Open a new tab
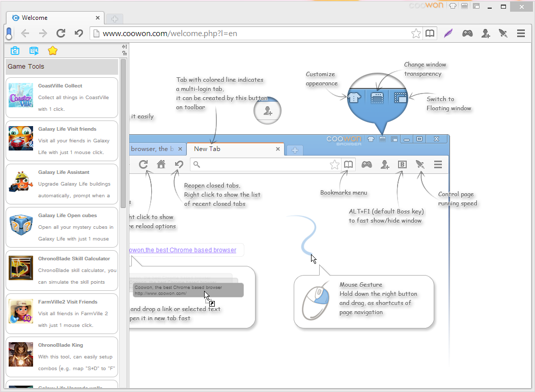Image resolution: width=535 pixels, height=392 pixels. (x=115, y=19)
